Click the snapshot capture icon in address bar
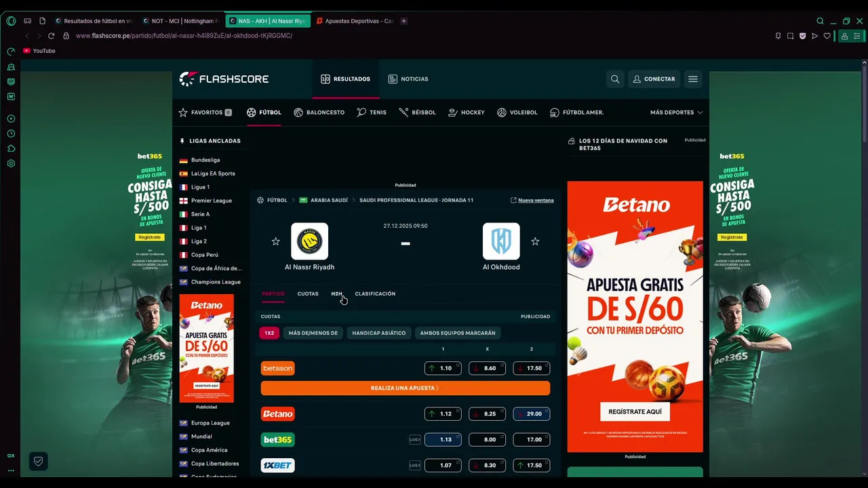 (791, 36)
